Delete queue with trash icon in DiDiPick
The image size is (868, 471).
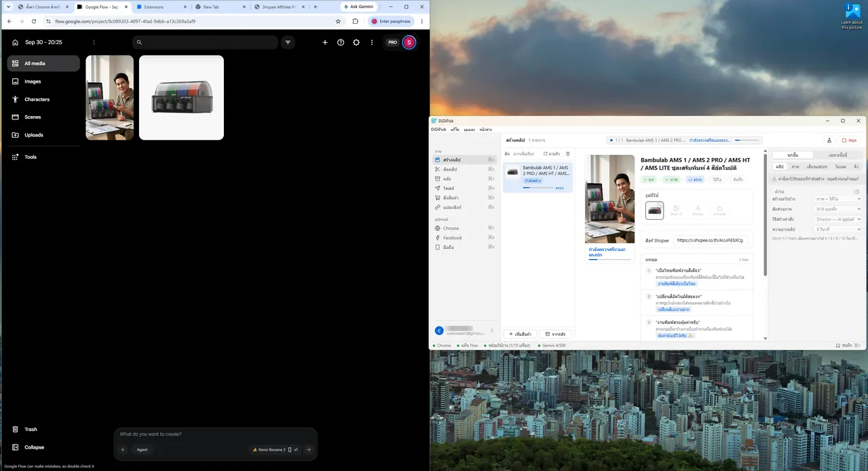(x=568, y=154)
